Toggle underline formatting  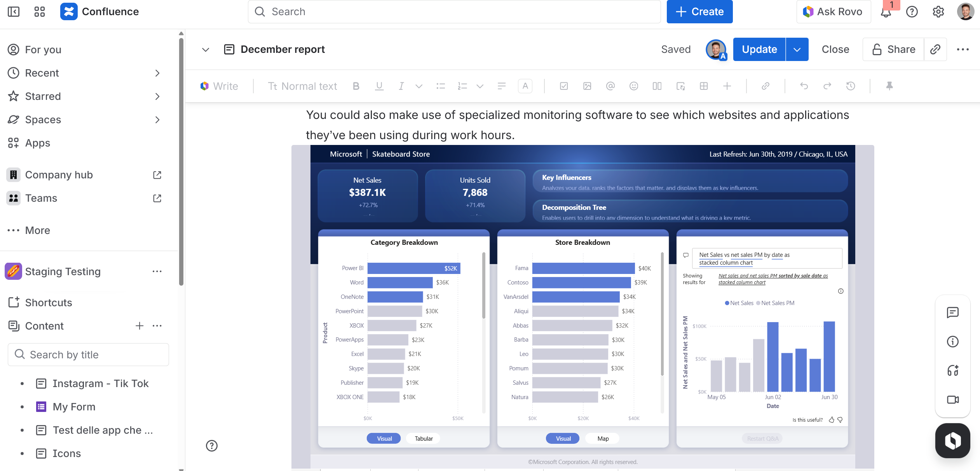(x=379, y=86)
